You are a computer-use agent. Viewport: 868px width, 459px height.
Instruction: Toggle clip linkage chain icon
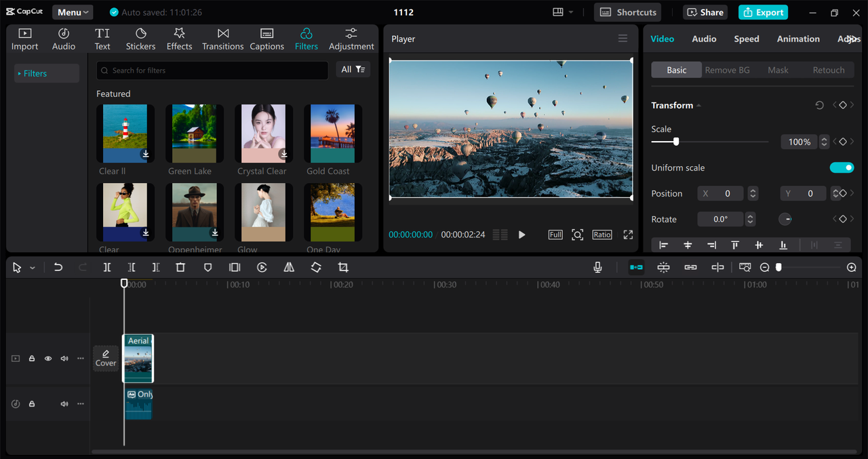(690, 268)
